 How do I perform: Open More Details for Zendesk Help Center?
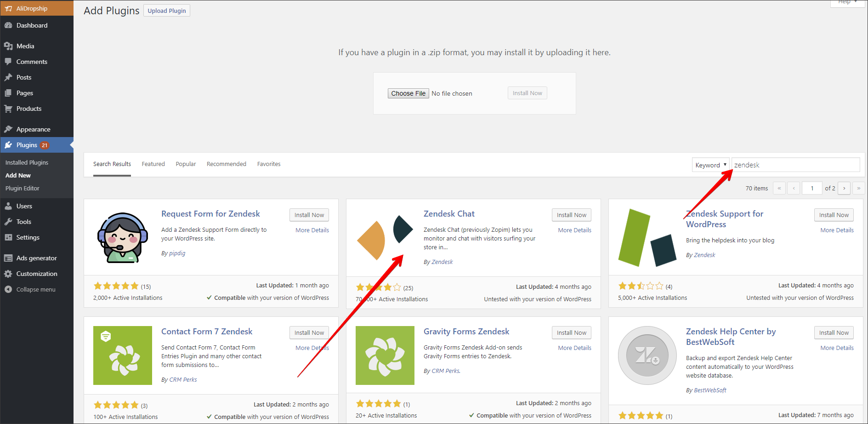pyautogui.click(x=837, y=348)
